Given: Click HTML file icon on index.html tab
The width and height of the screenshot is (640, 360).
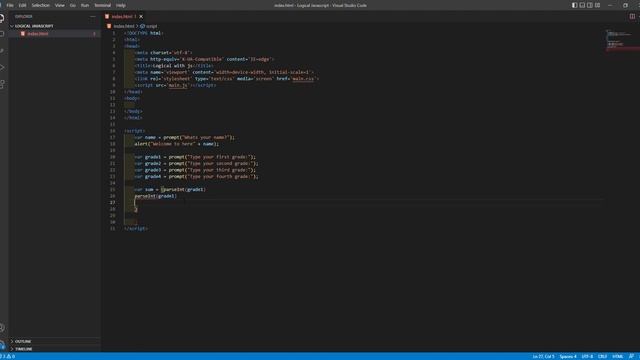Looking at the screenshot, I should point(107,16).
